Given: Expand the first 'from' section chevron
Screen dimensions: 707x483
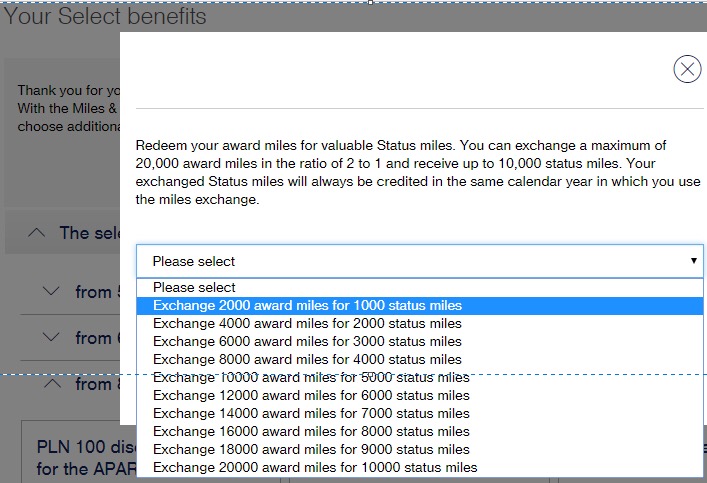Looking at the screenshot, I should 51,291.
